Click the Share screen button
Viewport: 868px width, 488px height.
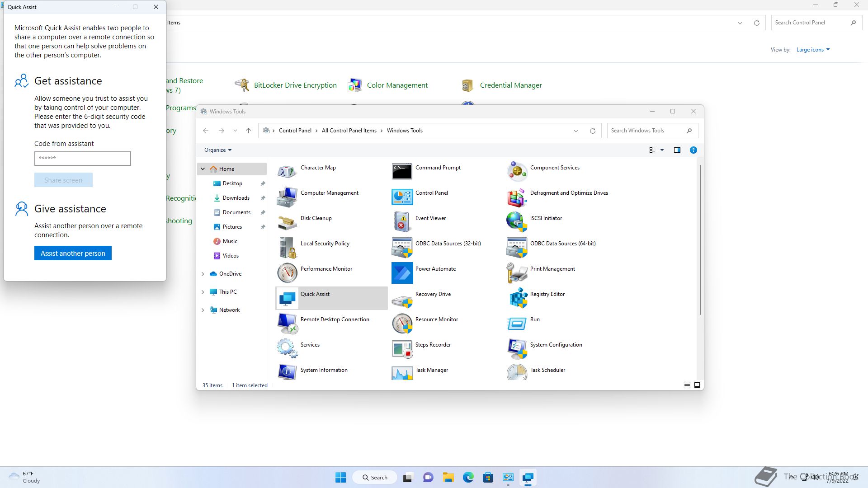point(63,180)
